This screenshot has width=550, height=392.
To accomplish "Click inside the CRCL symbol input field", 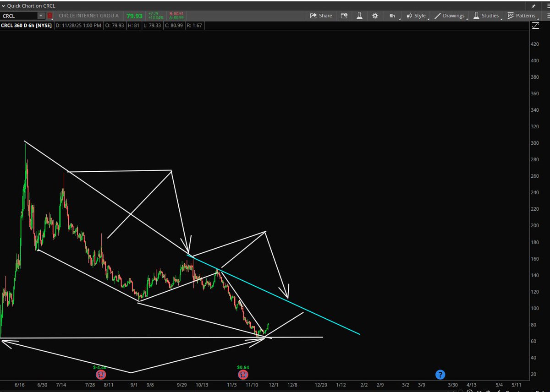I will click(18, 15).
